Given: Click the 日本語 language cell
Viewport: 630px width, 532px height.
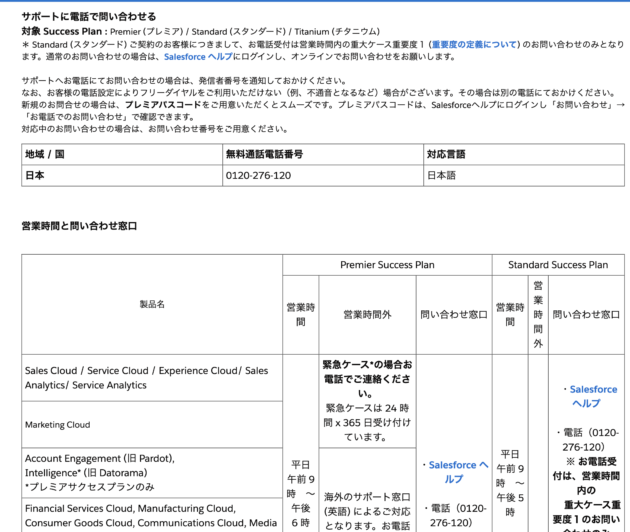Looking at the screenshot, I should (524, 176).
